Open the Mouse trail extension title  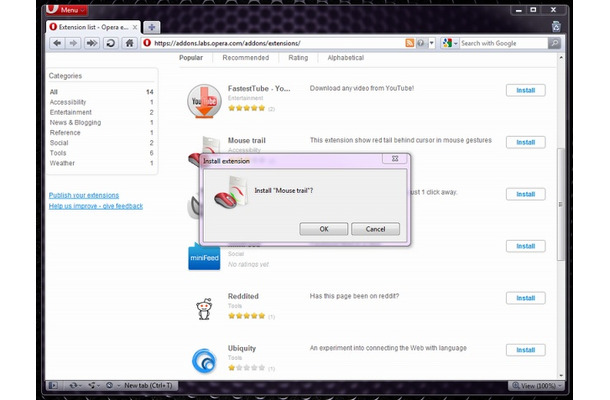pyautogui.click(x=247, y=140)
